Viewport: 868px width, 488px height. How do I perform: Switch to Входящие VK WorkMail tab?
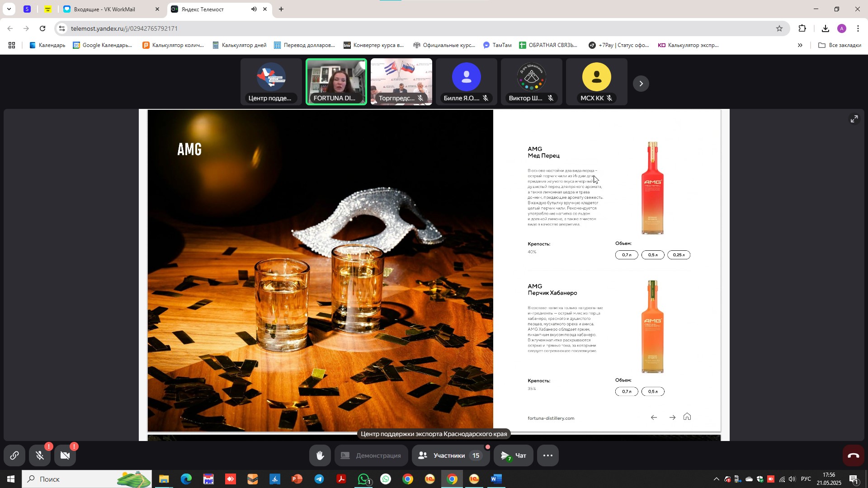pyautogui.click(x=104, y=9)
